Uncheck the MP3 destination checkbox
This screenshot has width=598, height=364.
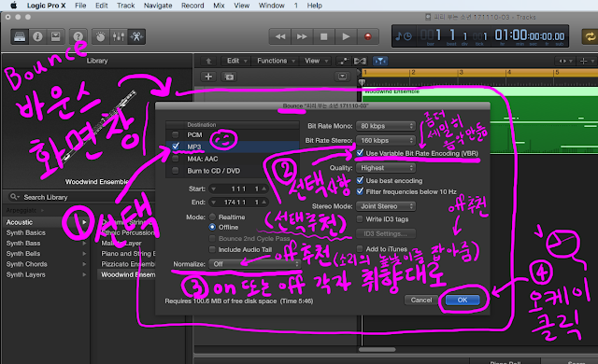[176, 147]
